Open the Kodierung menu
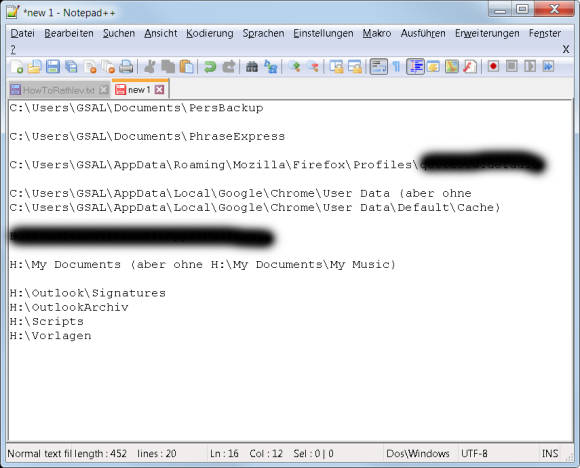 click(x=210, y=33)
